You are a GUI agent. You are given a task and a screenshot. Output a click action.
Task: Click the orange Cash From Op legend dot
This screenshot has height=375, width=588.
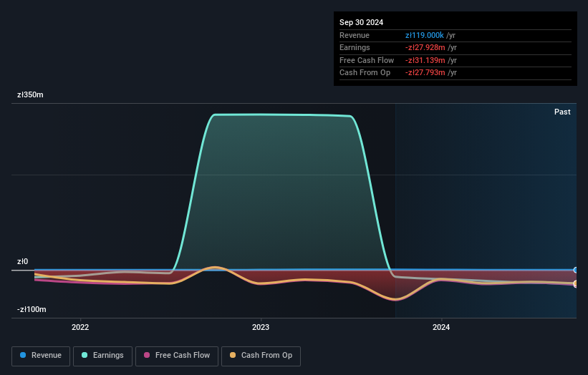pyautogui.click(x=233, y=355)
